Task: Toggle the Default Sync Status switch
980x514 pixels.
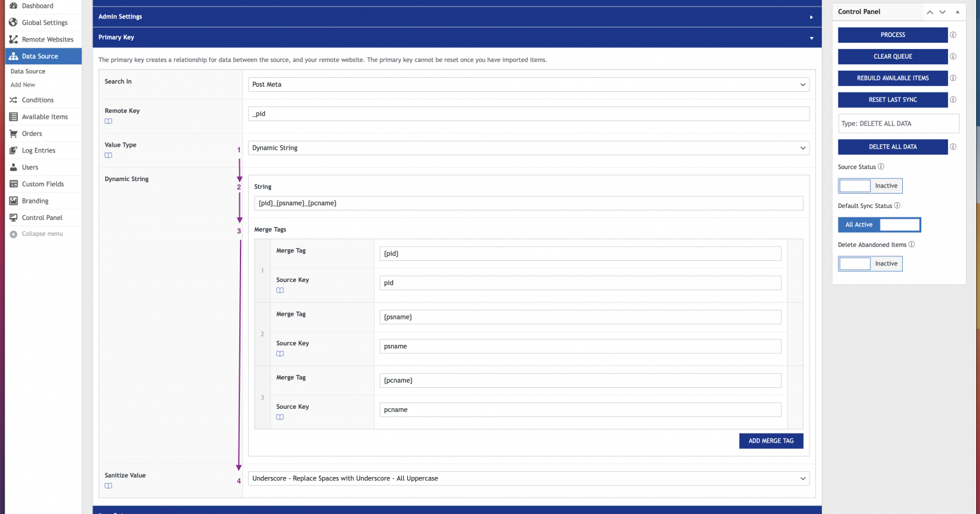Action: pos(879,224)
